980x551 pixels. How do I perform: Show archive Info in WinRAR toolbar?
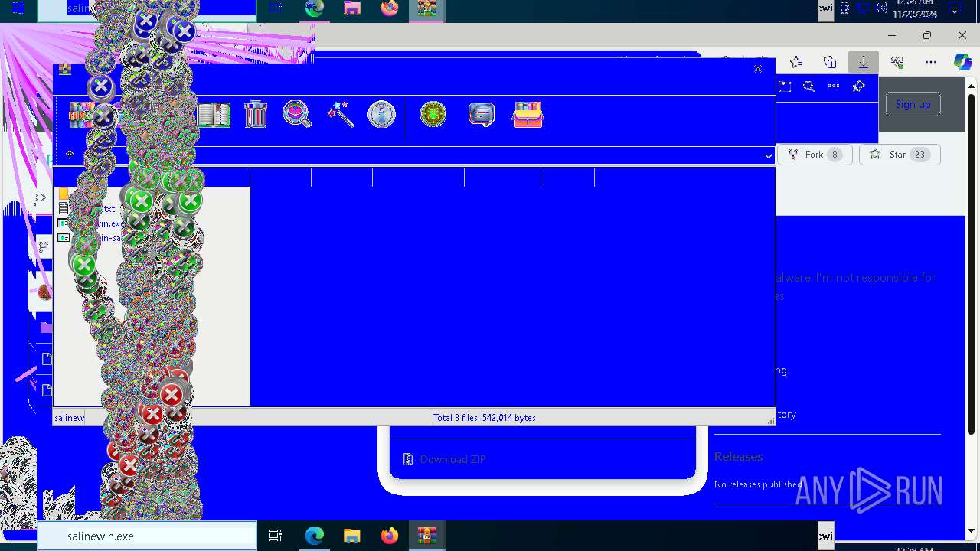[x=381, y=115]
